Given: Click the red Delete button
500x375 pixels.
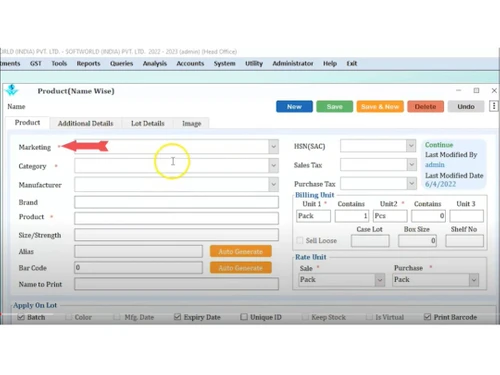Looking at the screenshot, I should 425,107.
